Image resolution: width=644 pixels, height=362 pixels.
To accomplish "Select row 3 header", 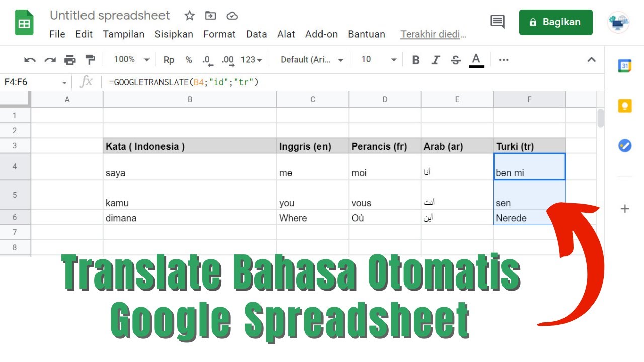I will point(15,146).
